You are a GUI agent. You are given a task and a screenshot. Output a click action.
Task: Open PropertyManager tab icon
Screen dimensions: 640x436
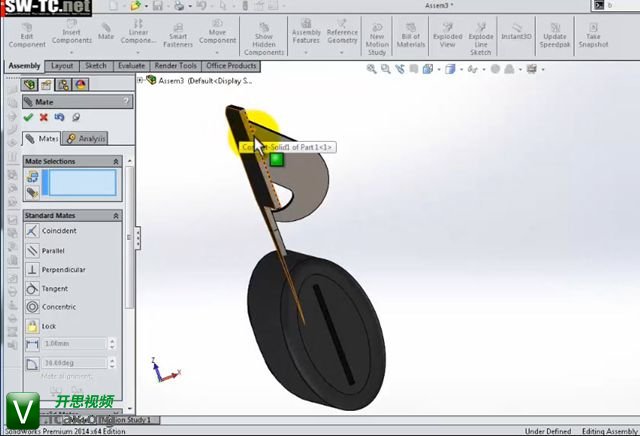46,85
